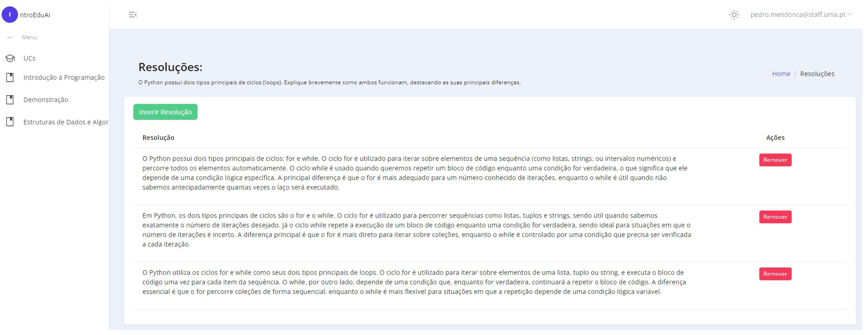Click the Resolução column header
The width and height of the screenshot is (868, 335).
pos(158,138)
